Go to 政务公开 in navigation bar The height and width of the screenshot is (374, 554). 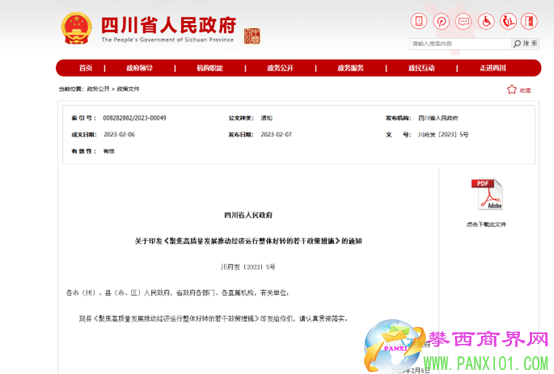[280, 68]
